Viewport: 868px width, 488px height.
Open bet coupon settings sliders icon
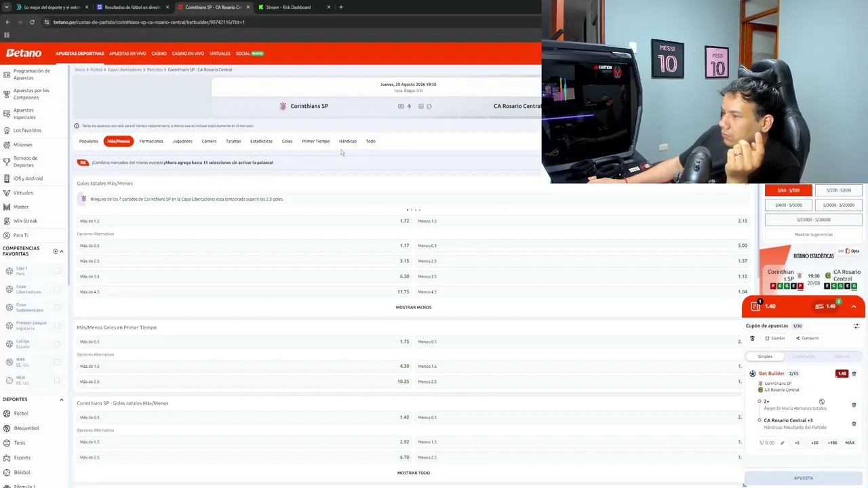pyautogui.click(x=856, y=326)
